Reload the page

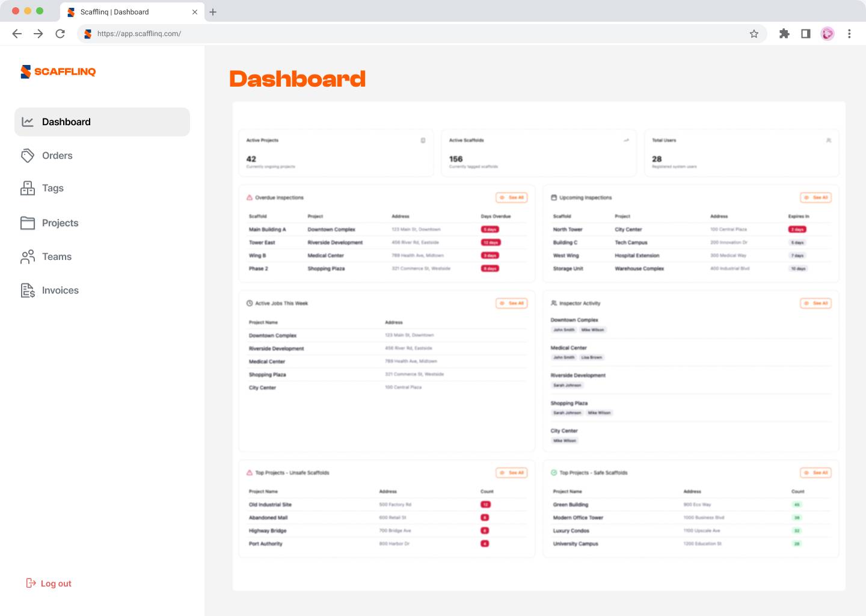pyautogui.click(x=60, y=34)
